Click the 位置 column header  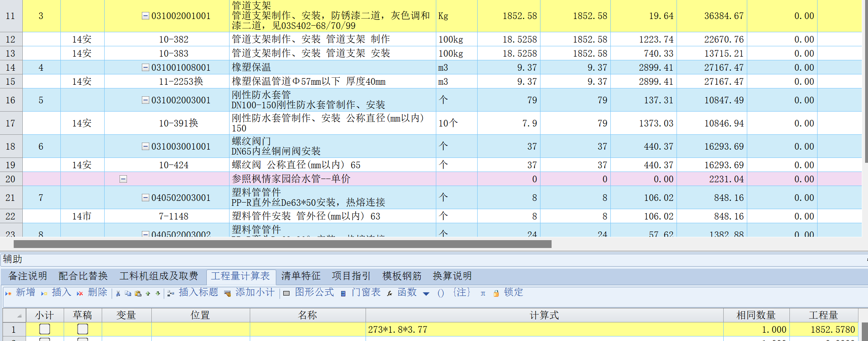tap(201, 315)
